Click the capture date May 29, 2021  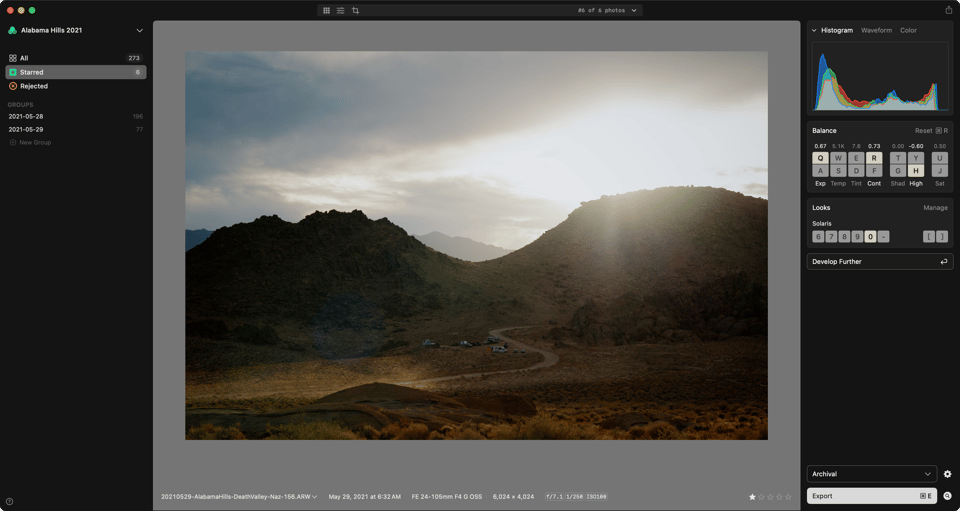[x=364, y=497]
